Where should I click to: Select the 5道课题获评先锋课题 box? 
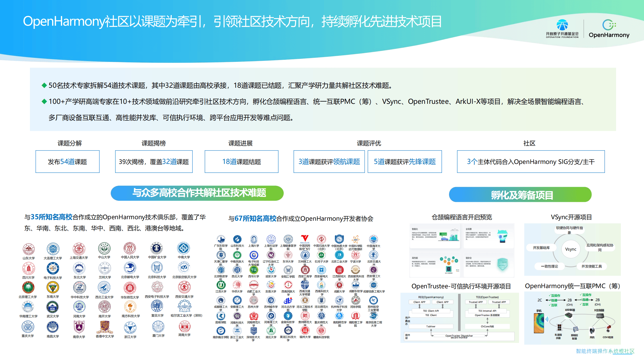(405, 162)
